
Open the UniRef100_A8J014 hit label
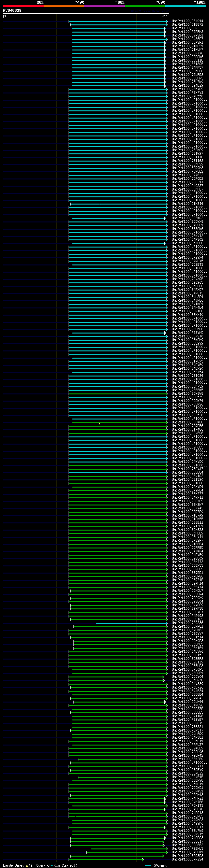click(x=187, y=21)
